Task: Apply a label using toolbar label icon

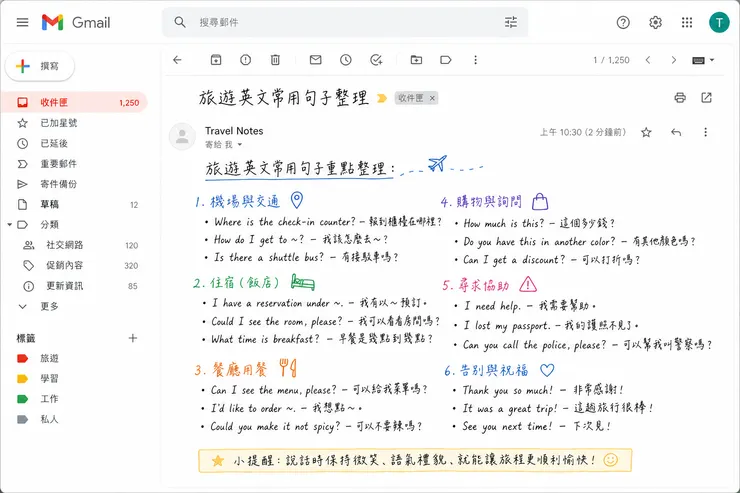Action: coord(446,60)
